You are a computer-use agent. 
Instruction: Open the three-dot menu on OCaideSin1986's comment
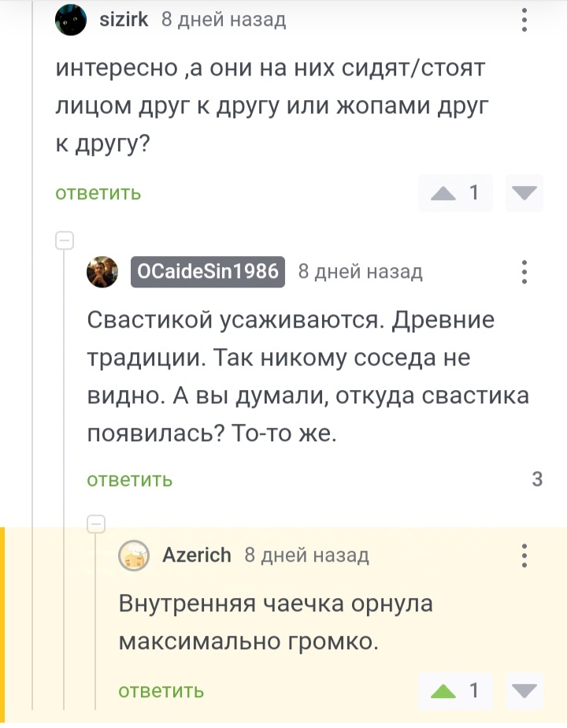click(x=525, y=272)
